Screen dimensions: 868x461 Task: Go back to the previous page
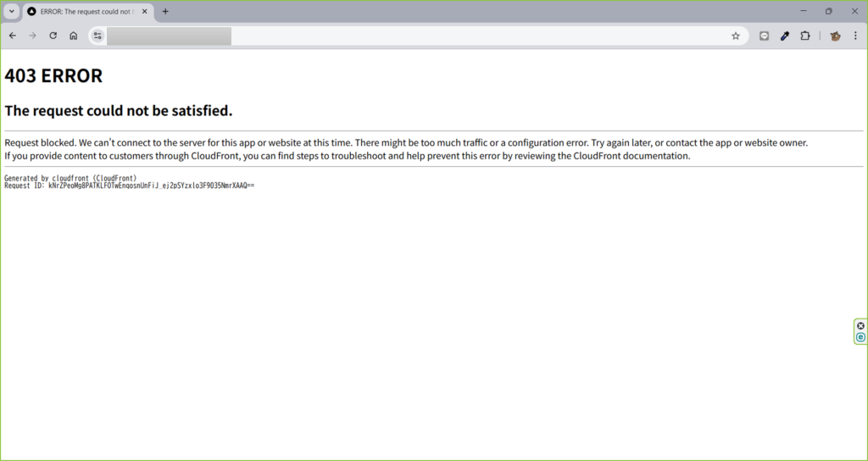point(13,36)
